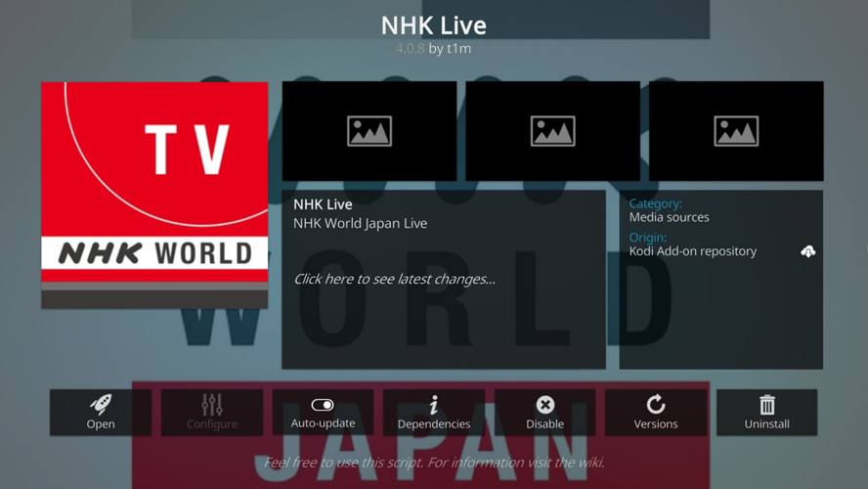The image size is (868, 489).
Task: Open the Versions list
Action: (656, 412)
